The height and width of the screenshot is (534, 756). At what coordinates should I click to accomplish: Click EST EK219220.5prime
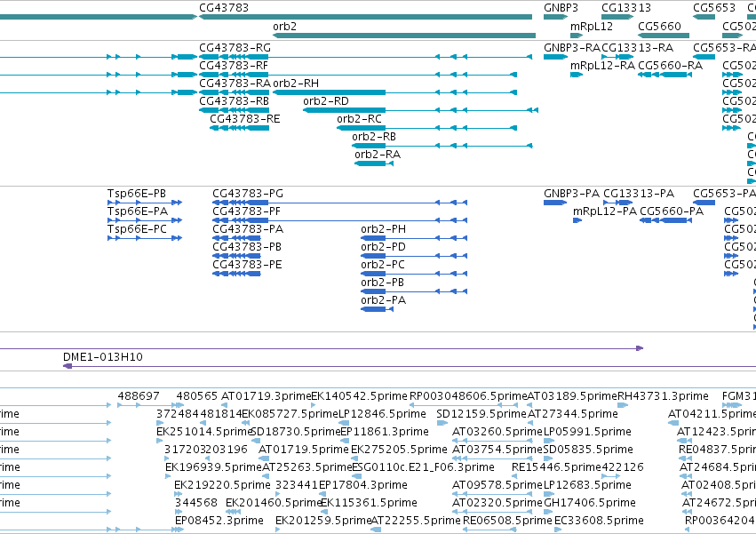(x=222, y=485)
